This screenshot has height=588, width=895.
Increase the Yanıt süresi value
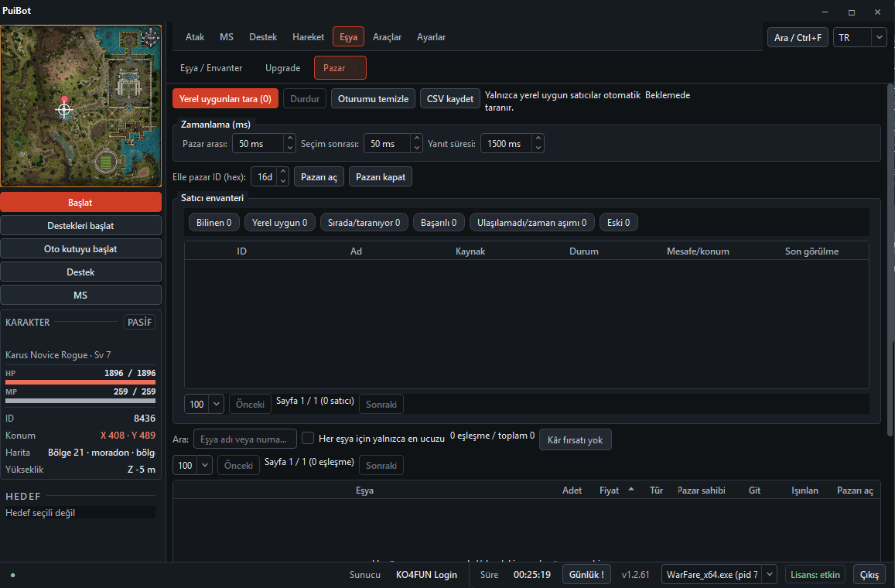coord(538,138)
